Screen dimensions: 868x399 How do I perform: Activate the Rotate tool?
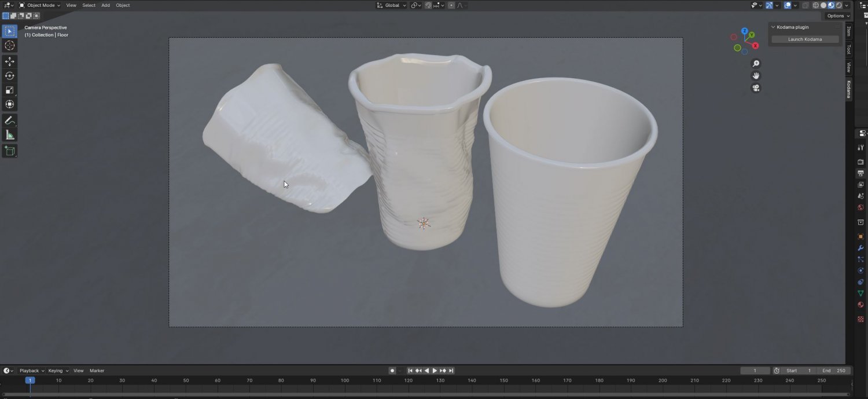tap(10, 76)
